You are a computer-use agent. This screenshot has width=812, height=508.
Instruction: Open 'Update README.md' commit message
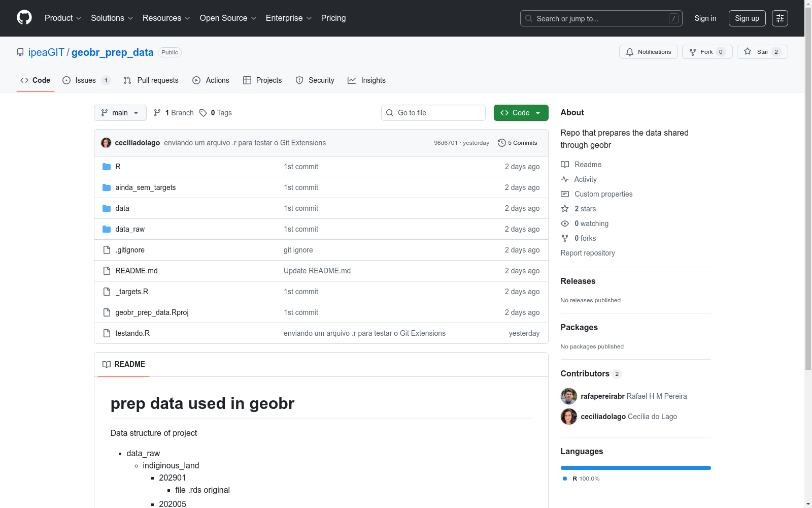click(317, 271)
